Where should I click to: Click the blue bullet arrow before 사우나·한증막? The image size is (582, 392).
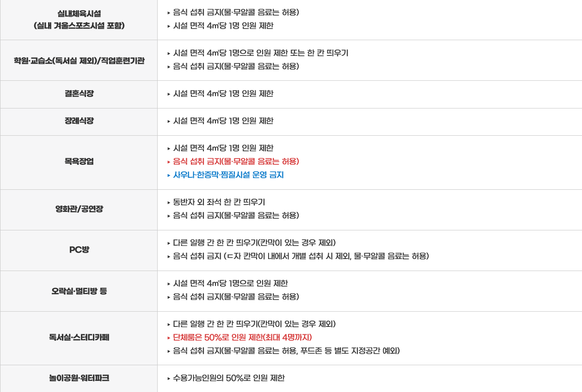[x=169, y=175]
